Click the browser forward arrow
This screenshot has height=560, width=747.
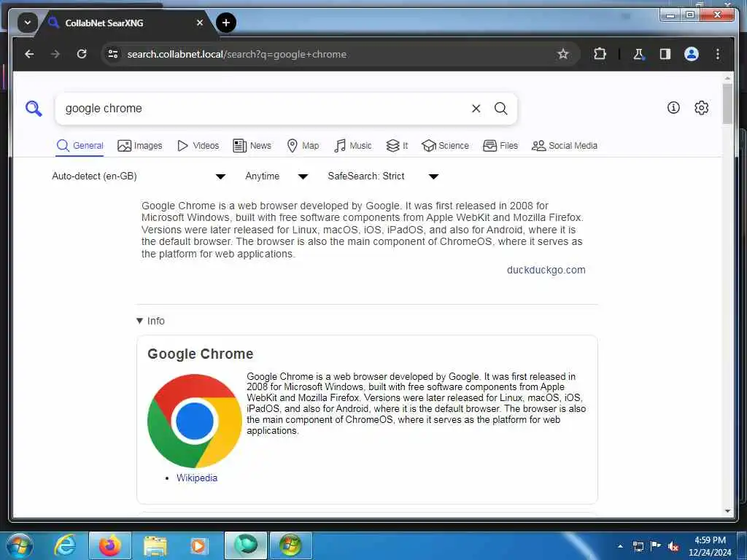tap(55, 54)
